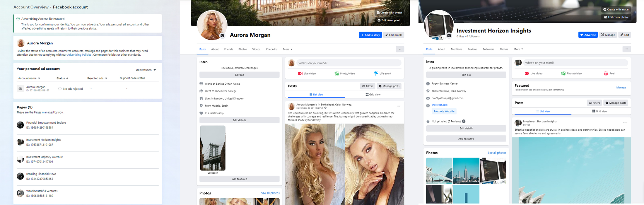
Task: Start Live video on Aurora Morgan profile
Action: coord(307,74)
